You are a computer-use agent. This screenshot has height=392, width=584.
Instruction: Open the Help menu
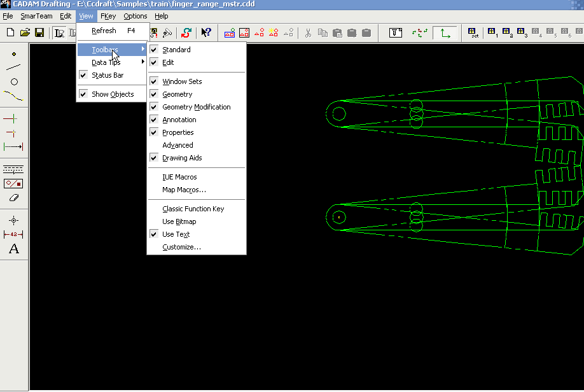(x=162, y=16)
